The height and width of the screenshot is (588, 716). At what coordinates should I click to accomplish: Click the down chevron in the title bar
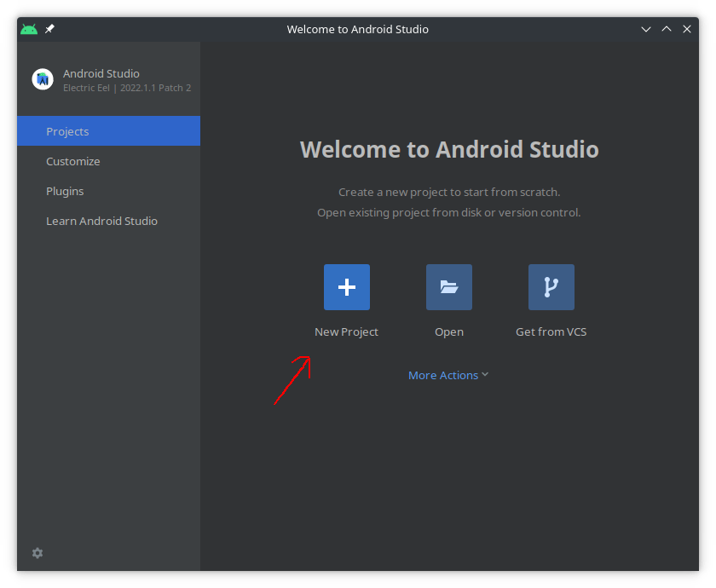(x=646, y=28)
